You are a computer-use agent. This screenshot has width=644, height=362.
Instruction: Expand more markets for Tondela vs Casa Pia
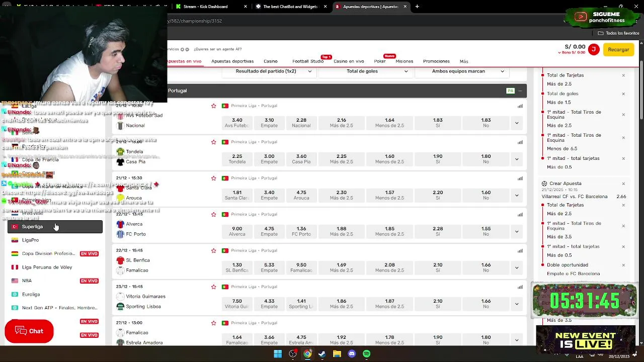point(517,159)
